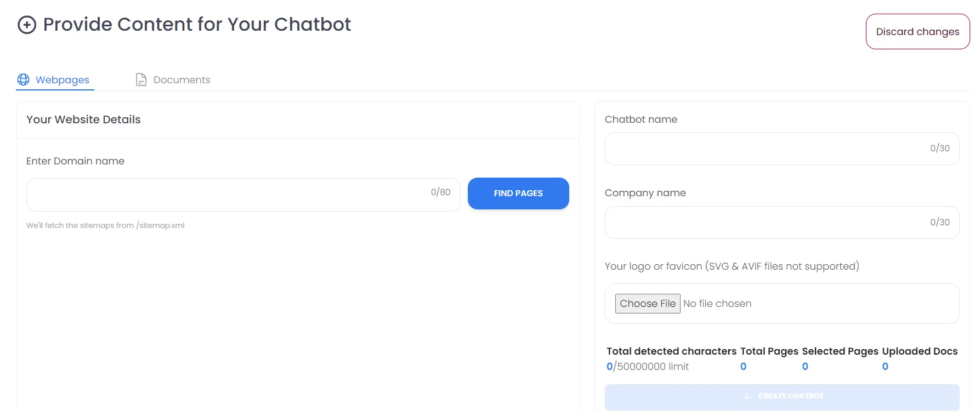Select the Company name text field
Image resolution: width=980 pixels, height=416 pixels.
coord(765,223)
